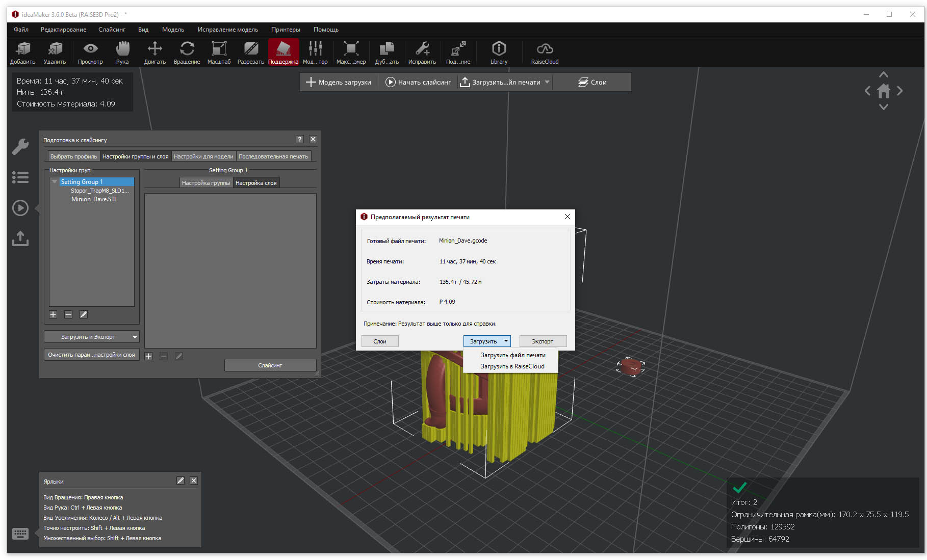Viewport: 927px width, 560px height.
Task: Open the Исправление модель menu
Action: coord(228,30)
